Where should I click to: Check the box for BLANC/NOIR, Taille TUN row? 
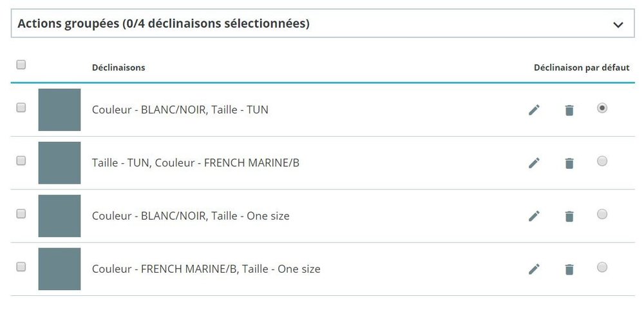pyautogui.click(x=21, y=108)
